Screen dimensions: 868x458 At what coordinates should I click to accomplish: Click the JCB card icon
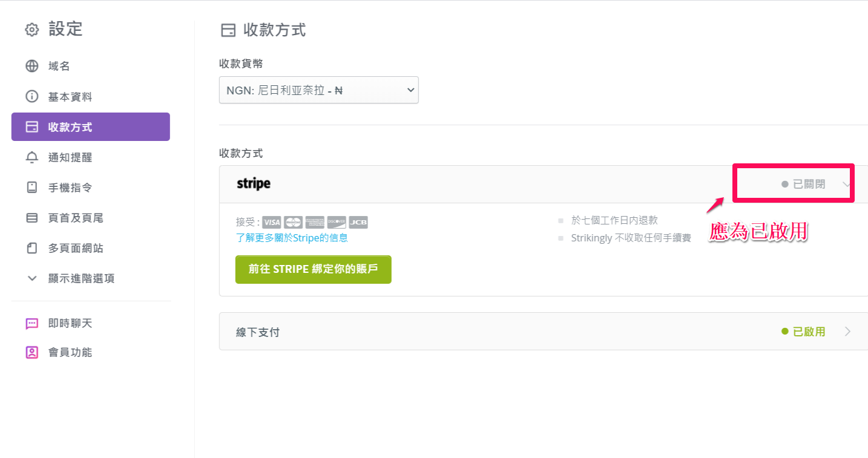coord(358,222)
